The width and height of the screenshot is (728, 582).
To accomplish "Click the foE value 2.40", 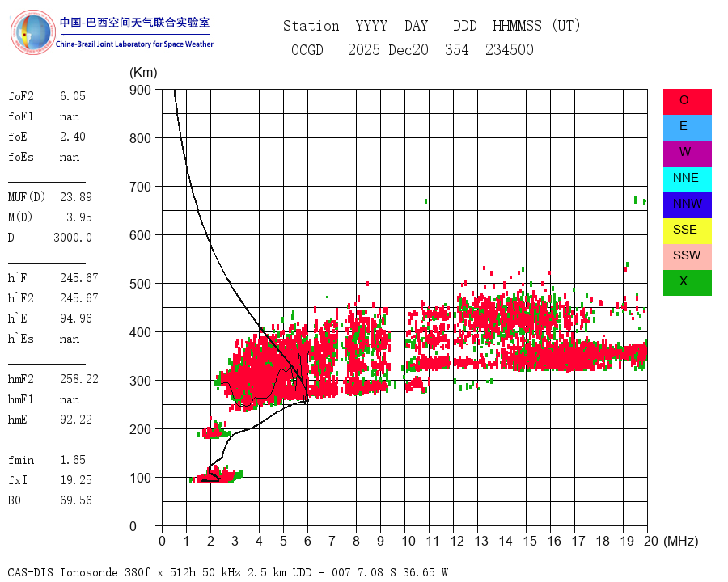I will (73, 137).
